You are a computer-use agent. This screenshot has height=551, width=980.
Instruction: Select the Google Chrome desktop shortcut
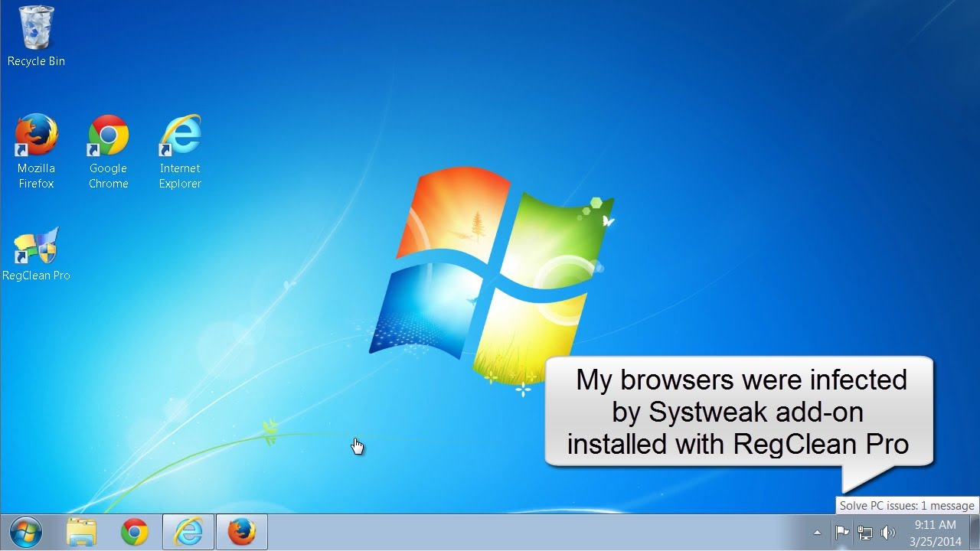[x=108, y=152]
